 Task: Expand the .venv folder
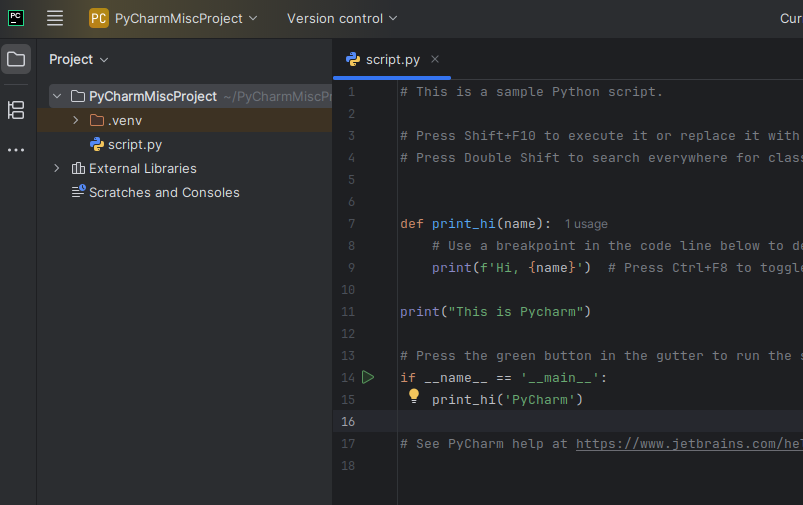tap(76, 120)
